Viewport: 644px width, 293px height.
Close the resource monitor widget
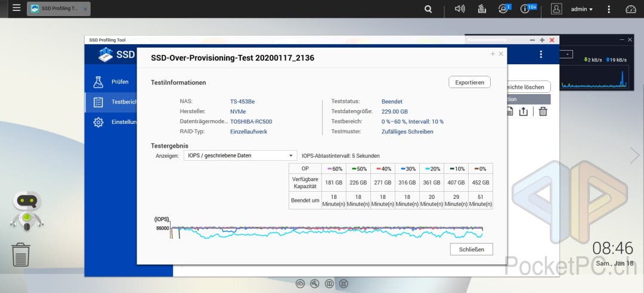[x=630, y=39]
